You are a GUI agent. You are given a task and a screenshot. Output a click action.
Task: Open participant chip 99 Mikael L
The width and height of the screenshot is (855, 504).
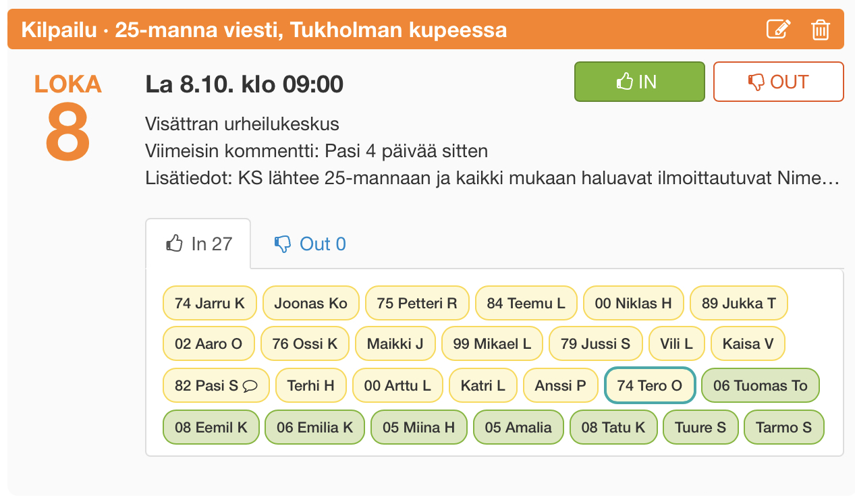(493, 344)
